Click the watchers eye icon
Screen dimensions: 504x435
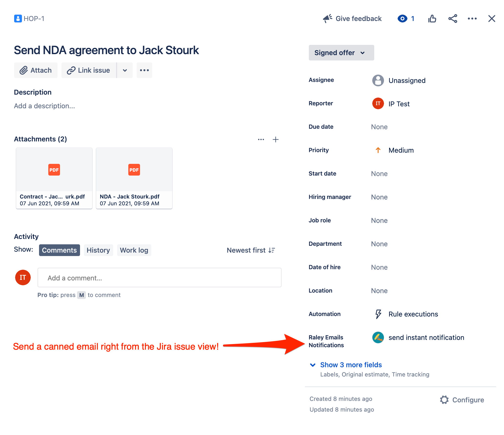(403, 18)
